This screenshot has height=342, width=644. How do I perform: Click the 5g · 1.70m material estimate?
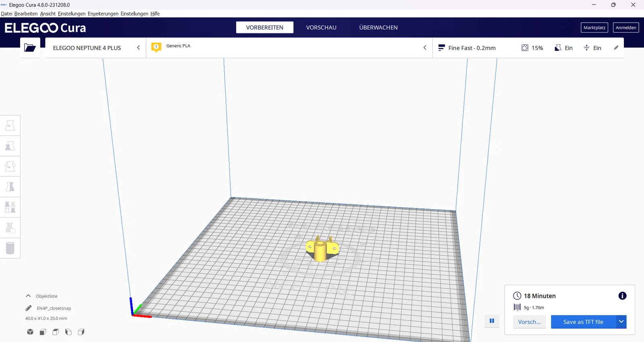(534, 307)
